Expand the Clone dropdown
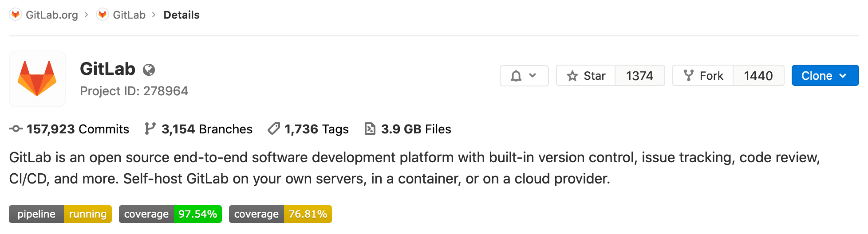Viewport: 868px width, 234px height. coord(825,76)
